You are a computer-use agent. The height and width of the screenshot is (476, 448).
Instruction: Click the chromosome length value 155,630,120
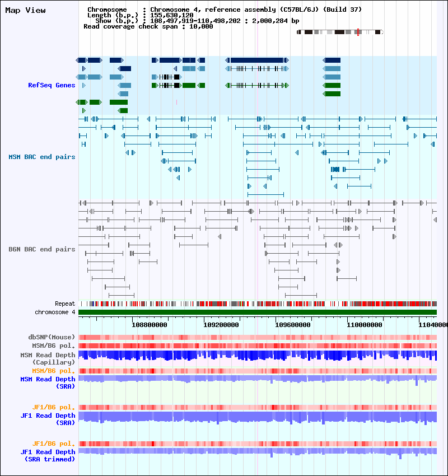pos(172,15)
